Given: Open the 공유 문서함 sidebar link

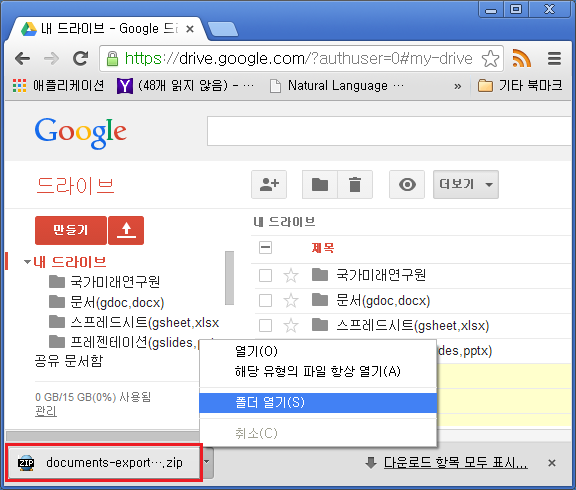Looking at the screenshot, I should click(69, 361).
